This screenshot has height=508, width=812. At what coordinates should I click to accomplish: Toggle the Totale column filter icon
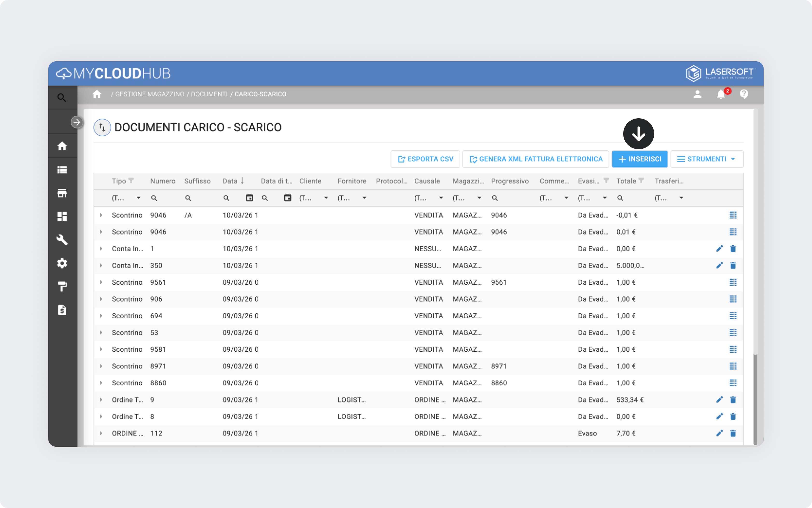click(641, 181)
